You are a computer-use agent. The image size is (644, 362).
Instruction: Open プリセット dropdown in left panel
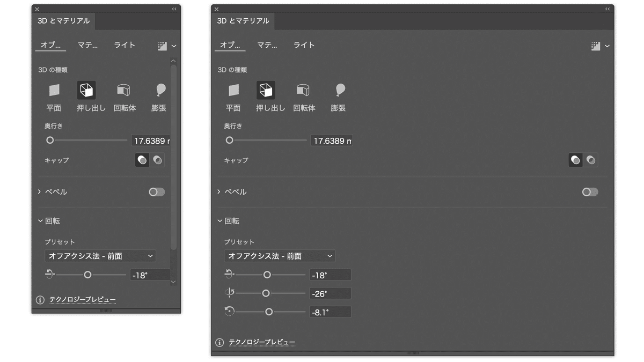click(100, 256)
